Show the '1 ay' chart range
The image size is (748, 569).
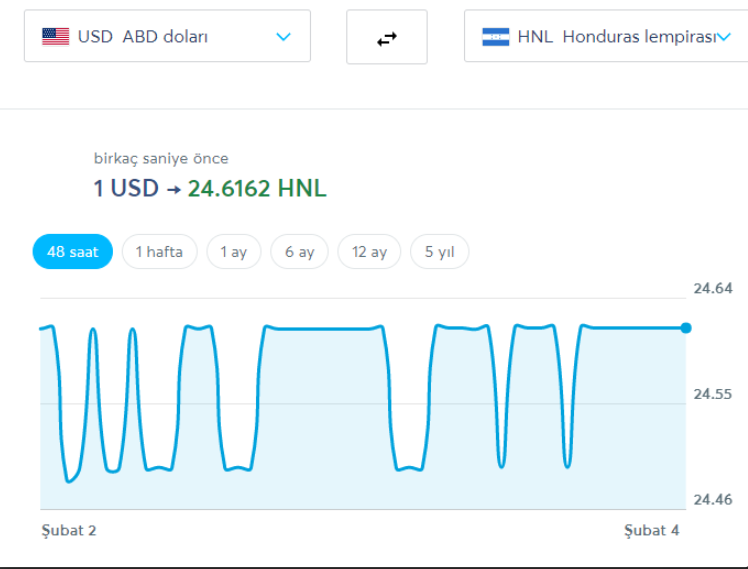(x=233, y=252)
